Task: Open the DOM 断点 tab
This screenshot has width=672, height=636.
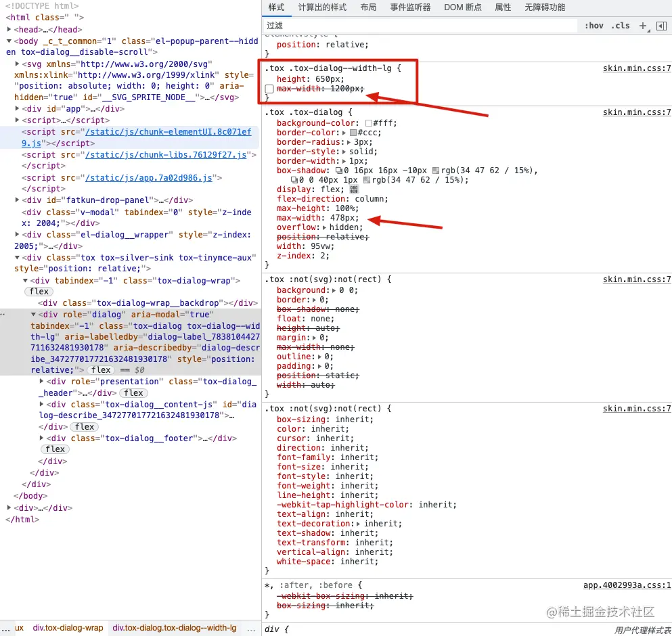Action: tap(462, 7)
